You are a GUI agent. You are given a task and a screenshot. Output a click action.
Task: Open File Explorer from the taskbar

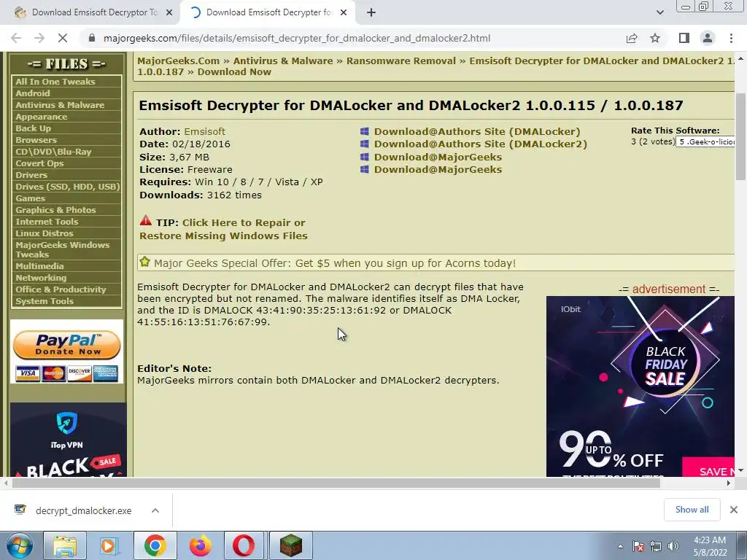65,545
